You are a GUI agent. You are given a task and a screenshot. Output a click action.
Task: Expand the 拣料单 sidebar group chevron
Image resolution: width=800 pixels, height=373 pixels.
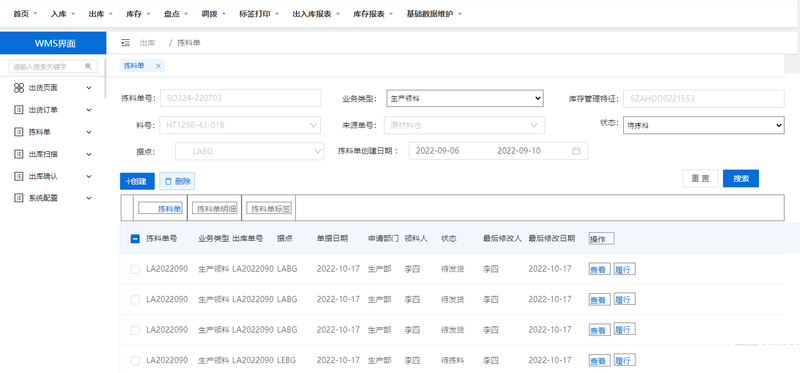click(89, 132)
